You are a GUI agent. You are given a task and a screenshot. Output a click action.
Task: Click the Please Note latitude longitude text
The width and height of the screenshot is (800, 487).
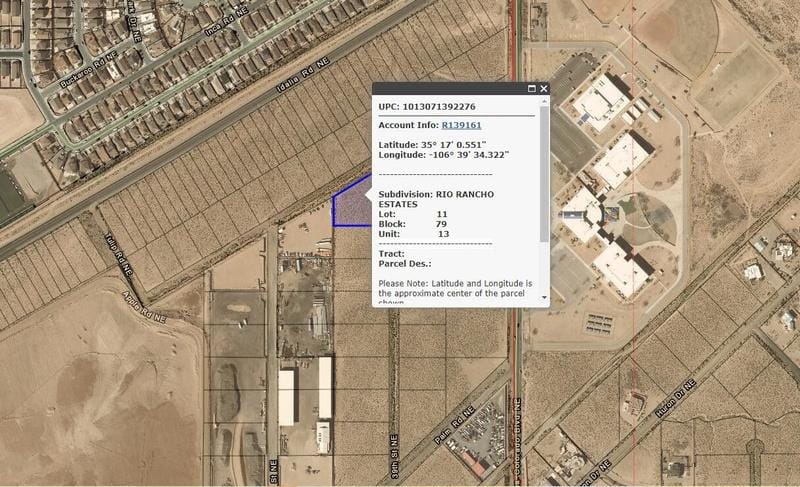[x=455, y=293]
